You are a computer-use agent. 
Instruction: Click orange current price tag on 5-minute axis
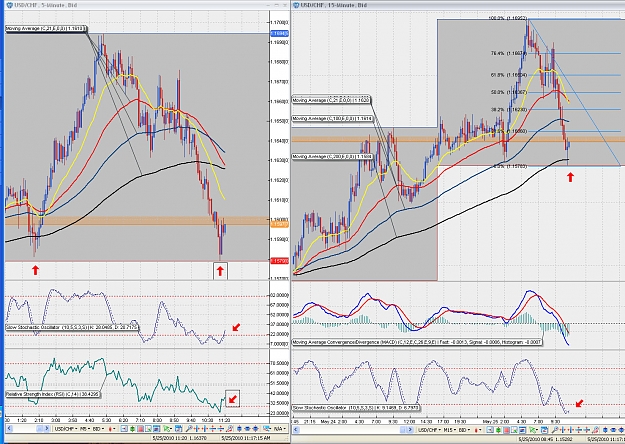(x=279, y=225)
